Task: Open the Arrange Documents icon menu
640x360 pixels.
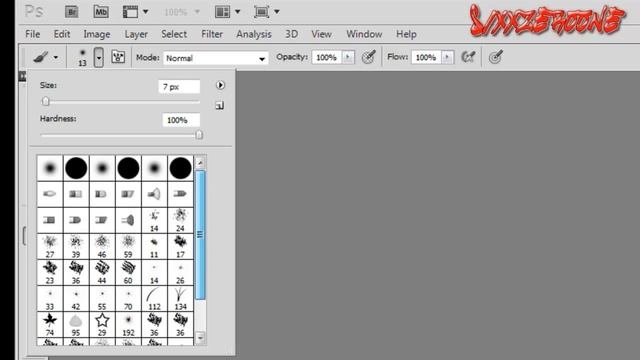Action: (x=228, y=12)
